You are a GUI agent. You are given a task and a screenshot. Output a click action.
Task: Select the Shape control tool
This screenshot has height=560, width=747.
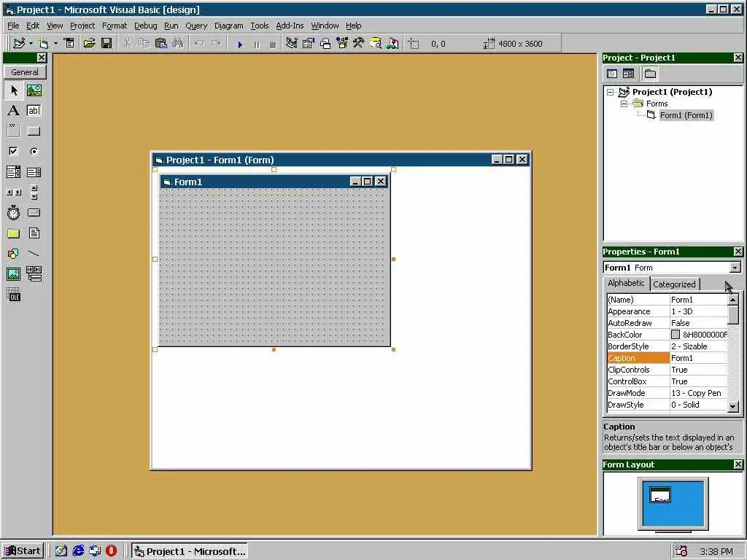click(x=14, y=254)
